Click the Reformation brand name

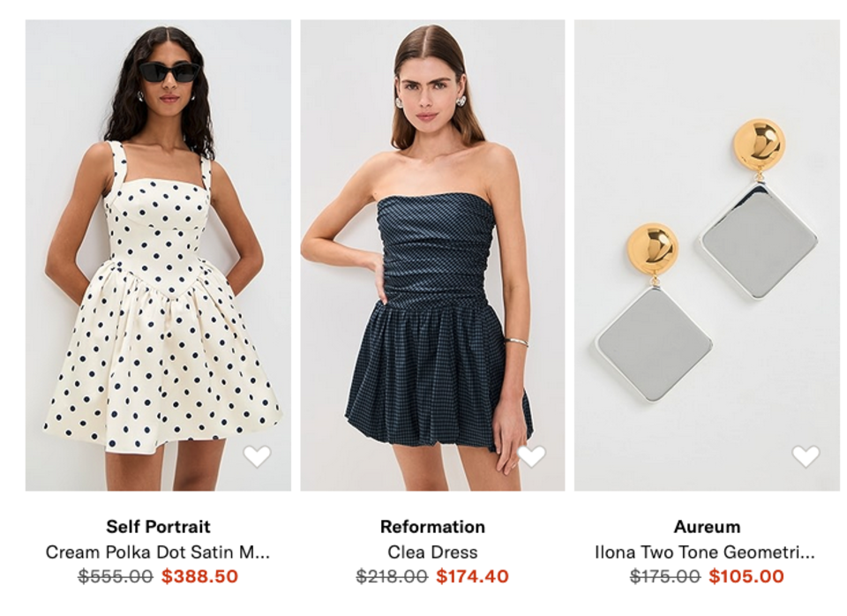[x=432, y=526]
